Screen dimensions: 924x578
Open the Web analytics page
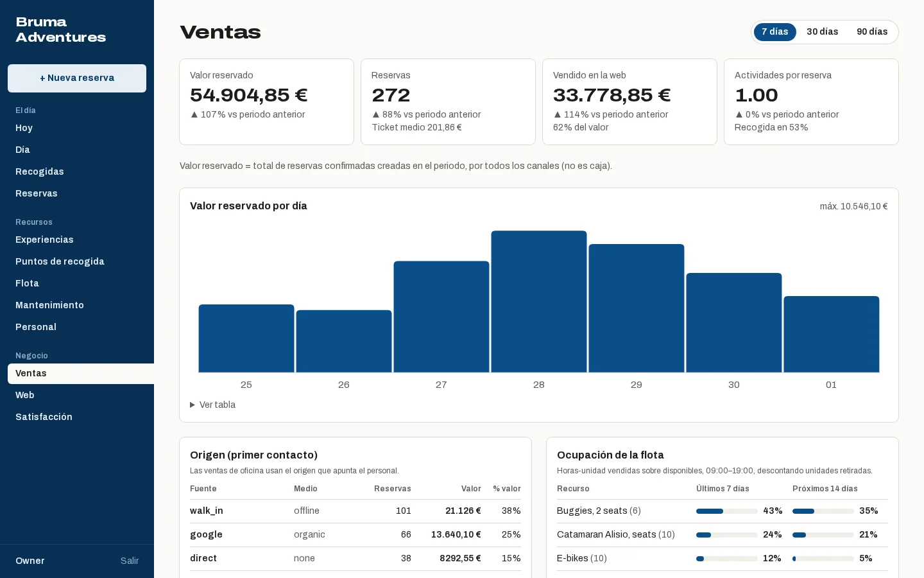[x=77, y=395]
